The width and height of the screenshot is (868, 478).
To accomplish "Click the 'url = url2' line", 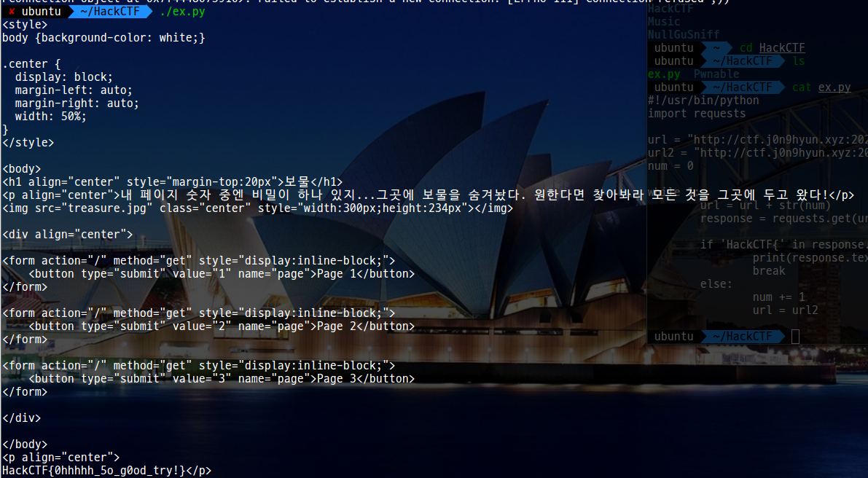I will (786, 310).
